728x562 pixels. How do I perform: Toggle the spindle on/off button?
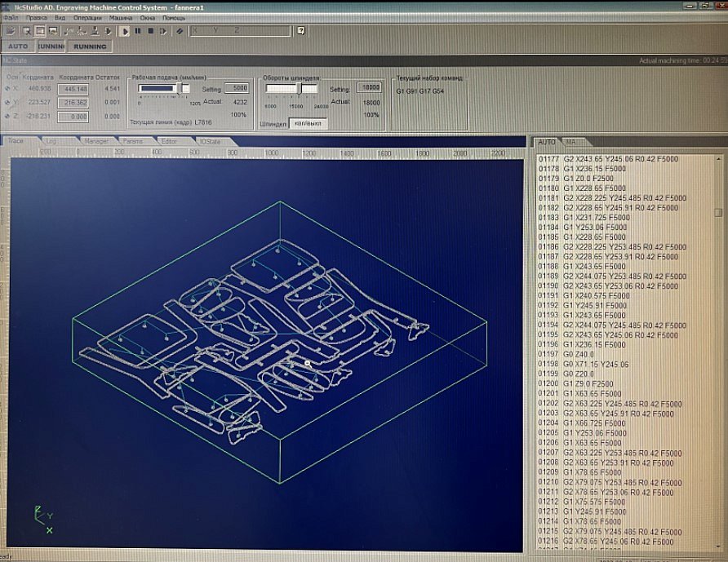click(308, 123)
